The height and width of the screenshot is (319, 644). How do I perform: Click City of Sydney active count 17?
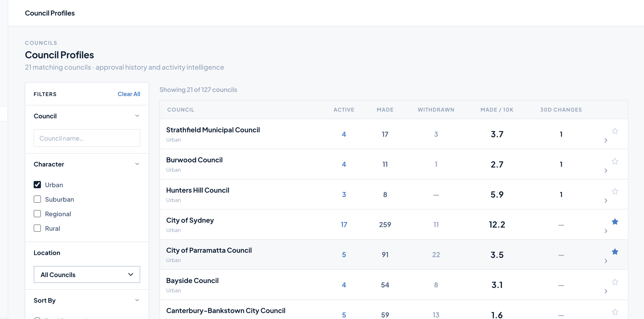(x=344, y=224)
